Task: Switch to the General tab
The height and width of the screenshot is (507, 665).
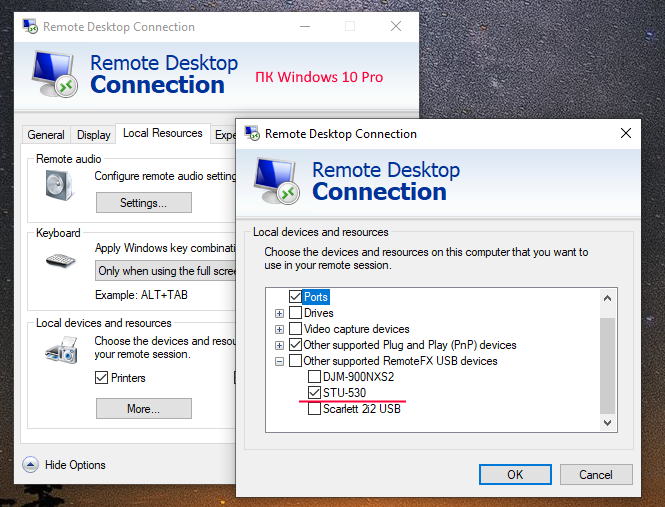Action: [46, 135]
